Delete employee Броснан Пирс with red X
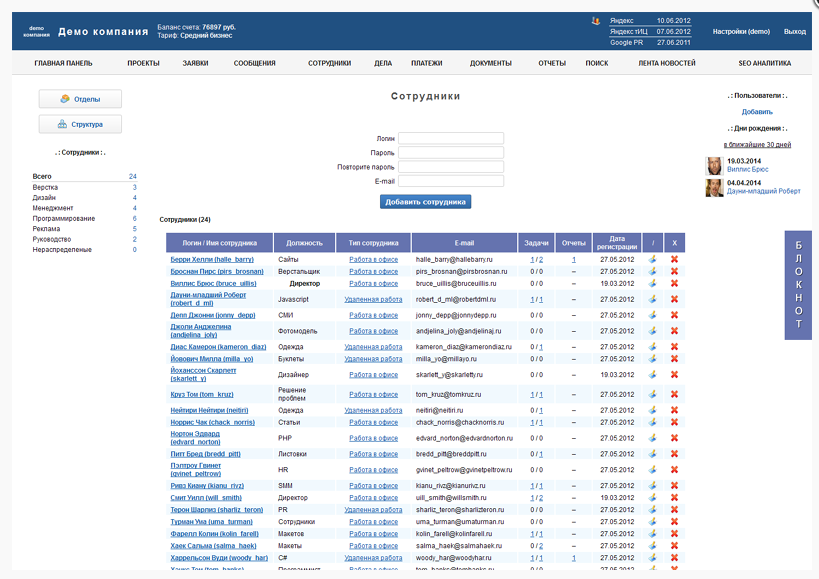 point(674,271)
